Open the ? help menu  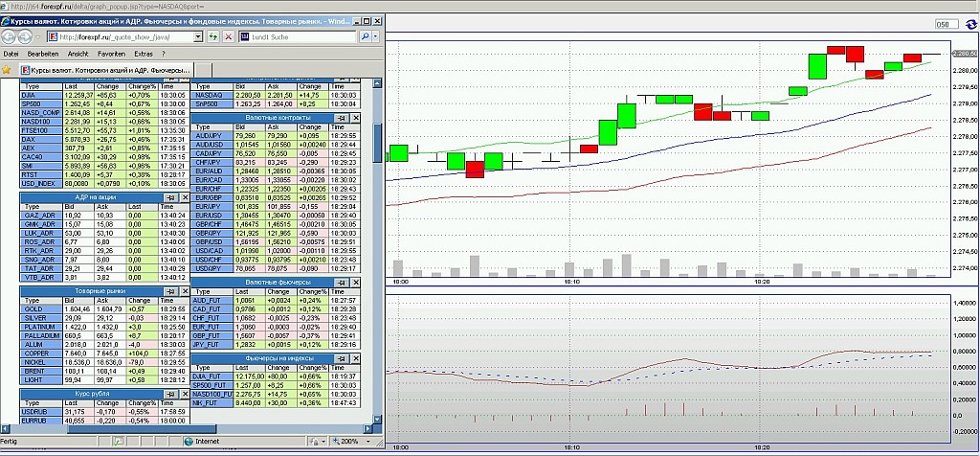pos(163,54)
